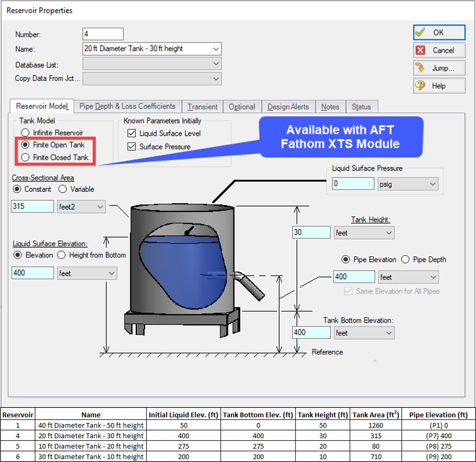Screen dimensions: 476x462
Task: Click the OK green checkmark button
Action: (439, 33)
